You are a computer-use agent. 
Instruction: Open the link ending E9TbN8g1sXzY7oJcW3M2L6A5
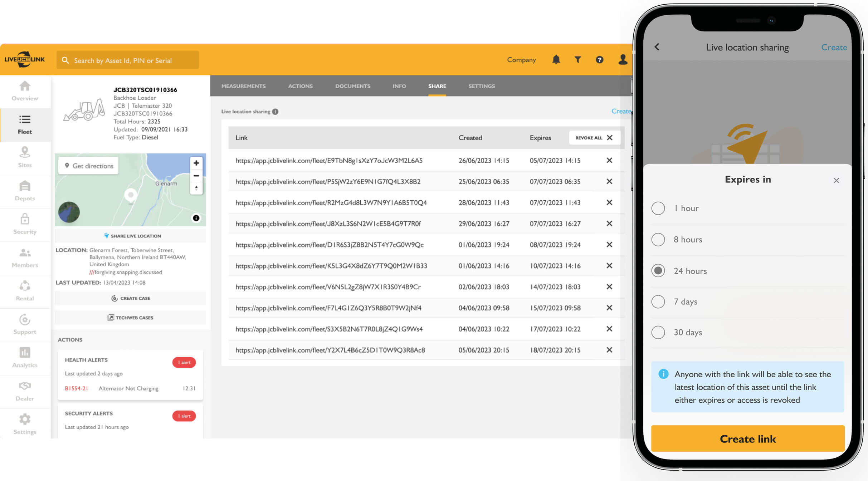tap(329, 161)
